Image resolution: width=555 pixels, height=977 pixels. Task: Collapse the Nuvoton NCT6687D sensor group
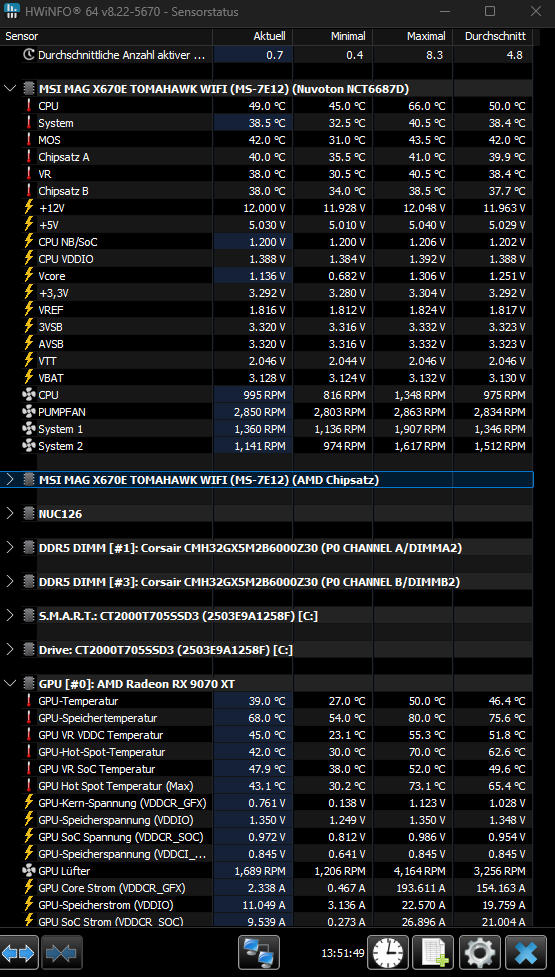(9, 88)
